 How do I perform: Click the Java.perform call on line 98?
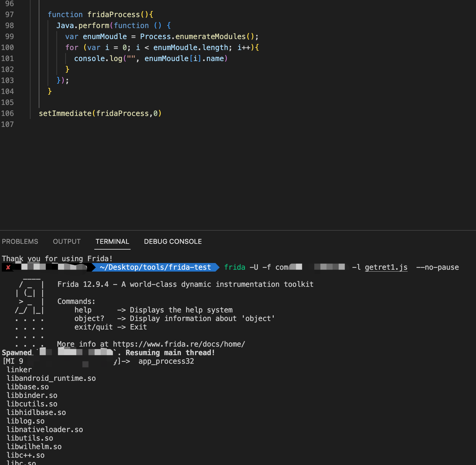(x=83, y=26)
